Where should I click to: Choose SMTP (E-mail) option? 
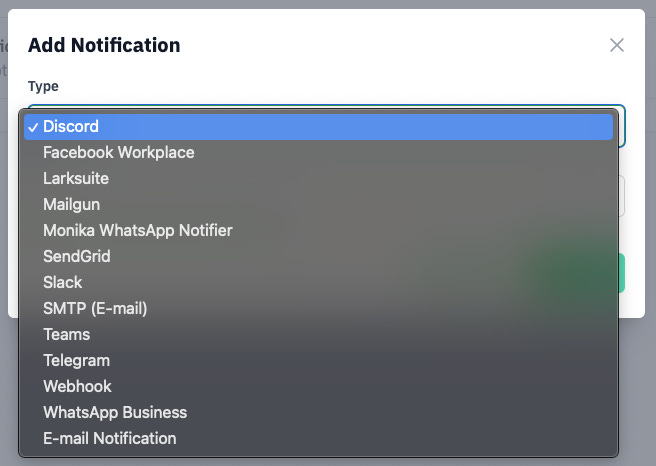(318, 309)
